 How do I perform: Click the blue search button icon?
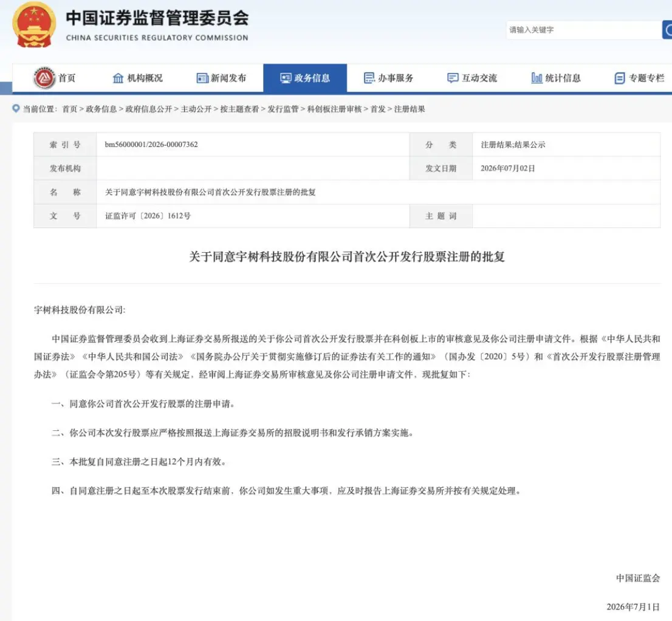pyautogui.click(x=667, y=30)
